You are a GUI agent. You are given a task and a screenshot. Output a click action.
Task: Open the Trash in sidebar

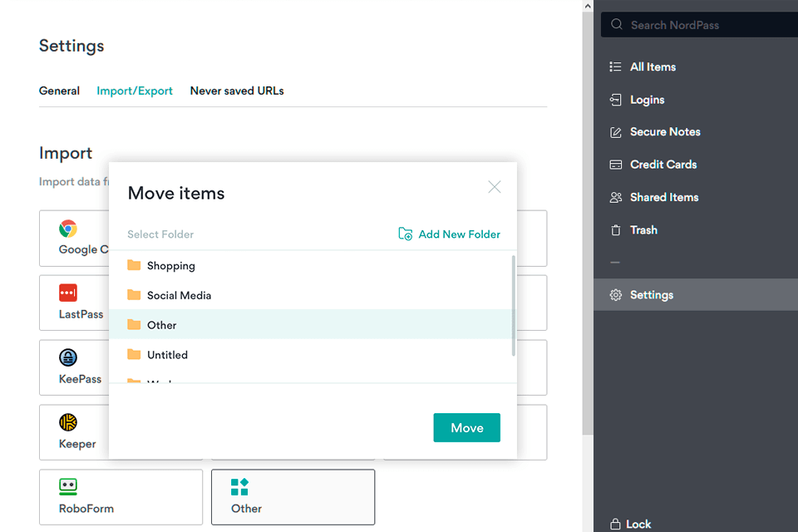pos(643,230)
